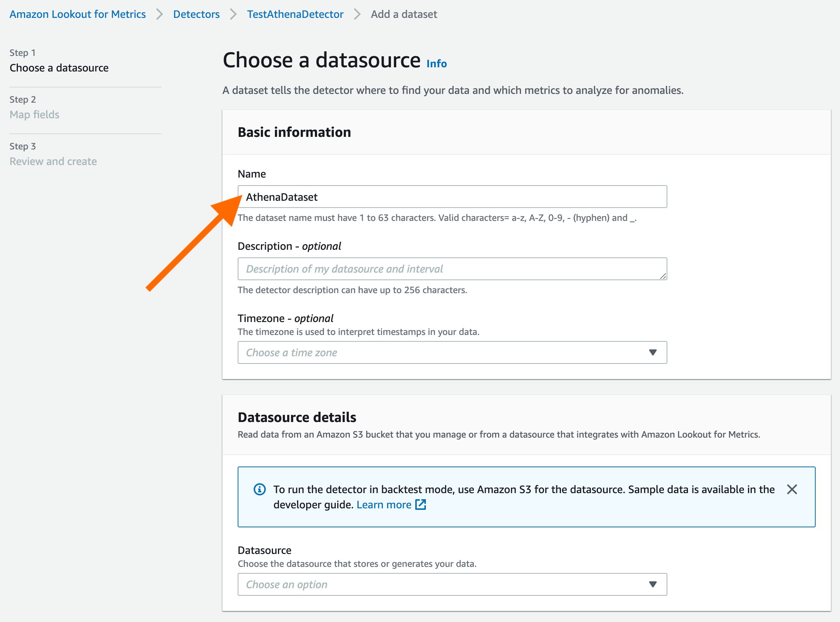Click the external link icon beside Learn more
This screenshot has width=840, height=622.
click(421, 505)
